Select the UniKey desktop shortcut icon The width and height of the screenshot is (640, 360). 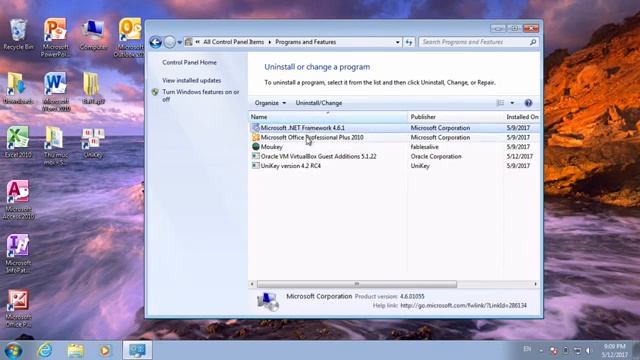[x=93, y=143]
